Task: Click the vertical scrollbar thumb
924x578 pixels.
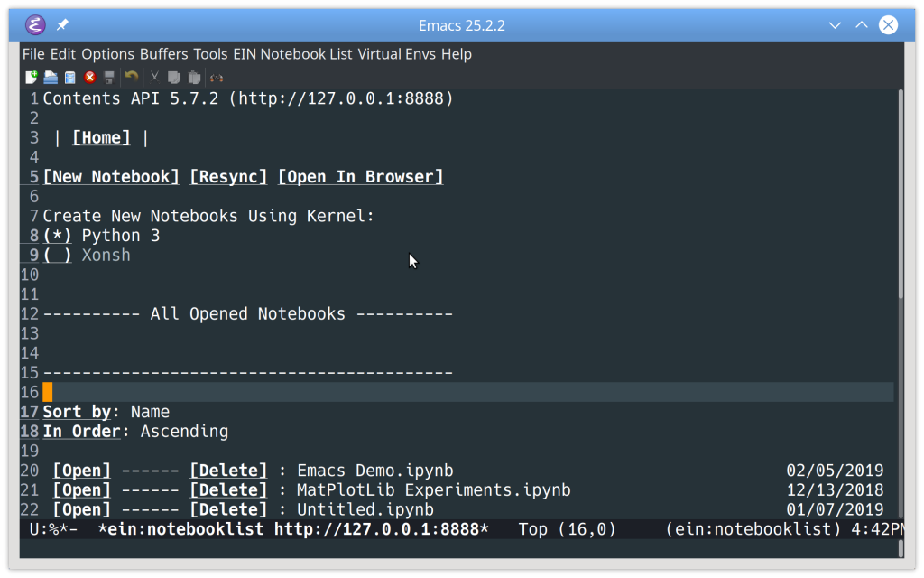Action: point(900,195)
